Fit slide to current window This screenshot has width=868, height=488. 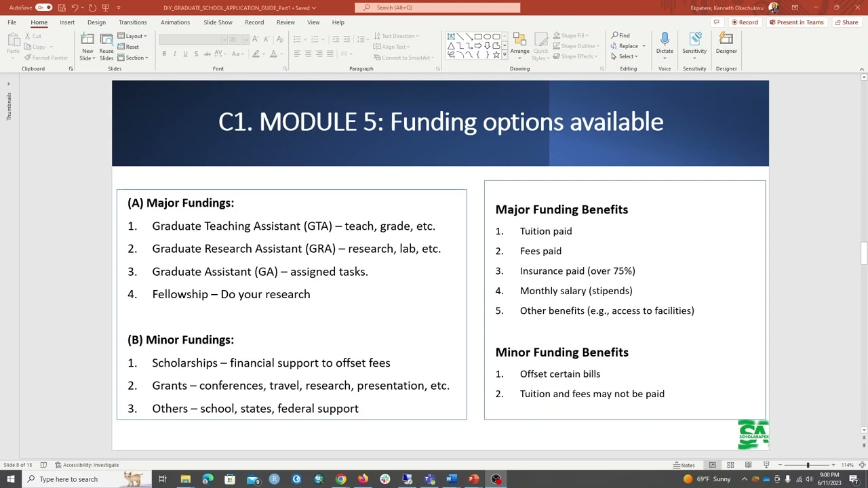pos(861,465)
